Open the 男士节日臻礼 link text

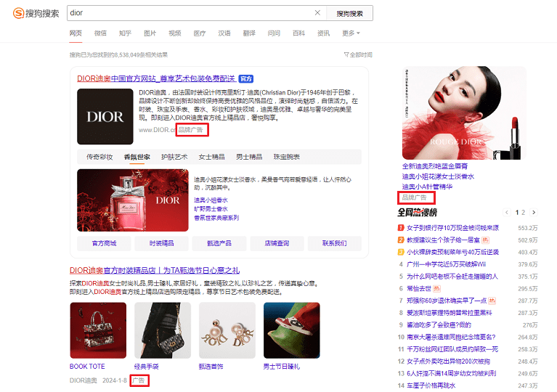(x=282, y=367)
